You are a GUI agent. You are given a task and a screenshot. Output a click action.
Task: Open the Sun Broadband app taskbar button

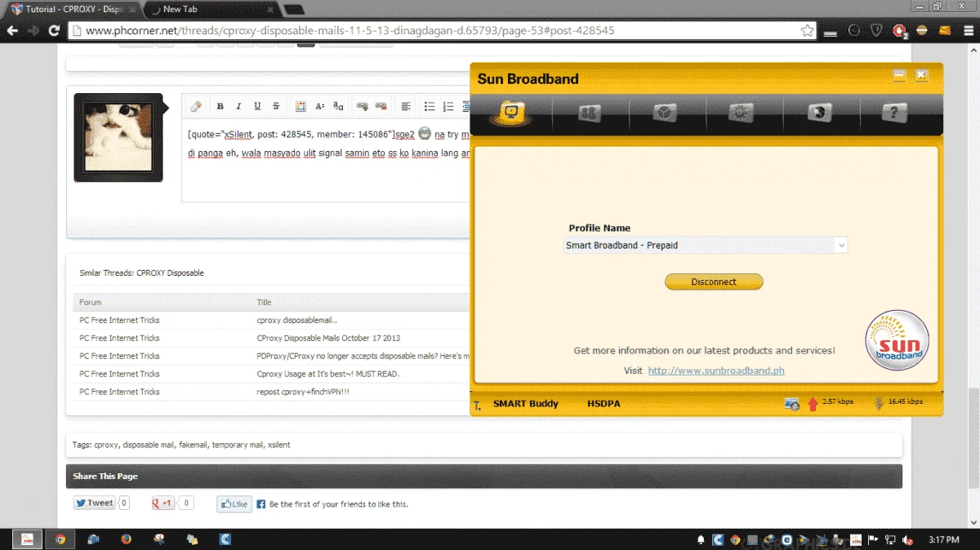[27, 539]
